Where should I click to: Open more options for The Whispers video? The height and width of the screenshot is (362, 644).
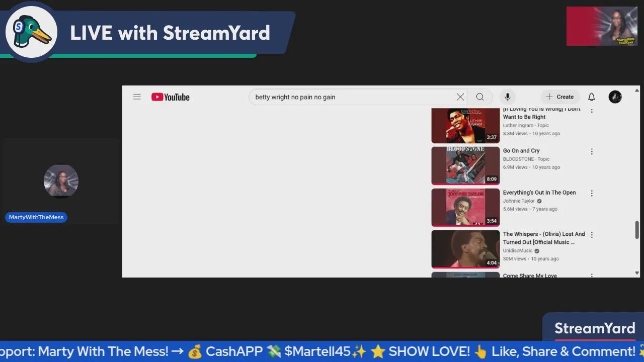coord(592,235)
